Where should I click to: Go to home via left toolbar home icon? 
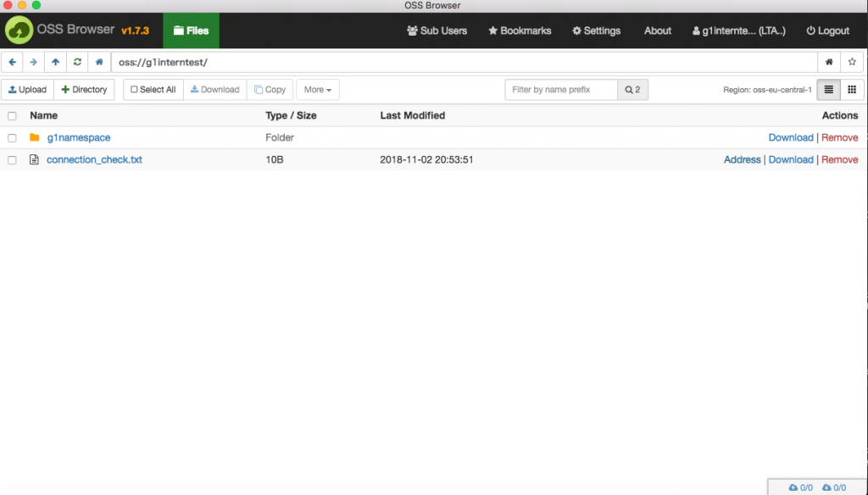click(x=99, y=62)
